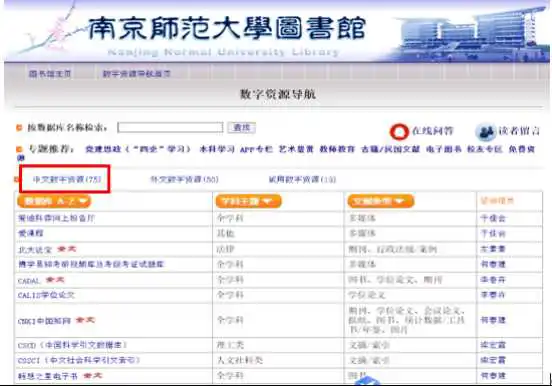Expand the 数据库 A-Z orange dropdown
This screenshot has height=386, width=552.
coord(54,201)
